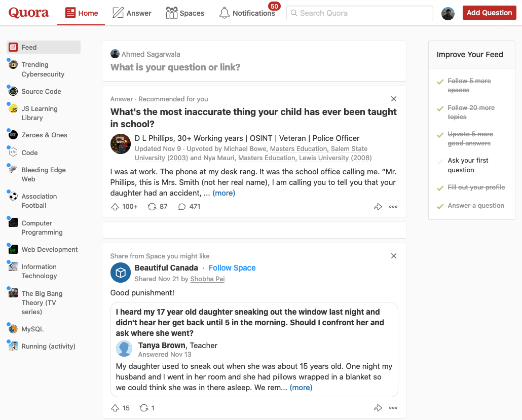Select Feed in the sidebar
522x420 pixels.
(44, 47)
